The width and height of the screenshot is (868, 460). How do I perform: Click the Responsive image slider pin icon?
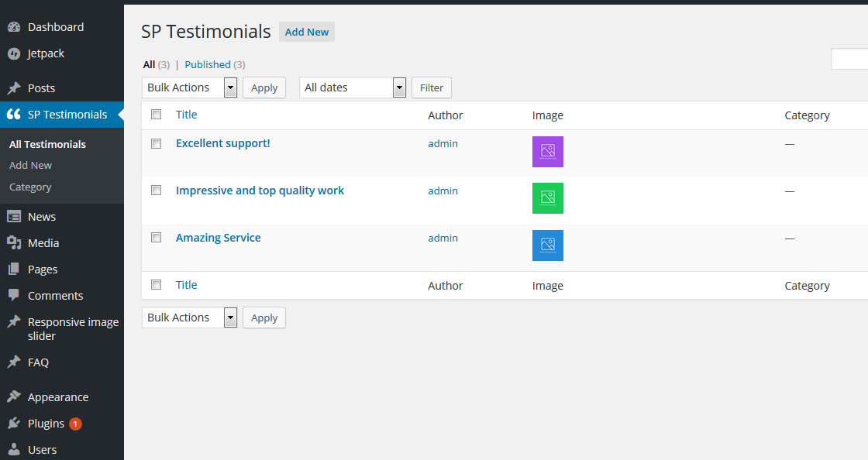point(14,321)
